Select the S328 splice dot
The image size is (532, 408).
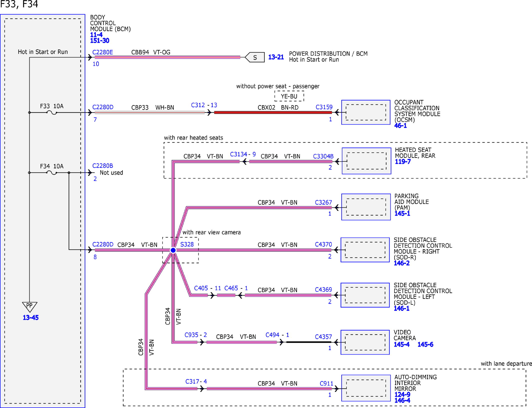tap(173, 250)
